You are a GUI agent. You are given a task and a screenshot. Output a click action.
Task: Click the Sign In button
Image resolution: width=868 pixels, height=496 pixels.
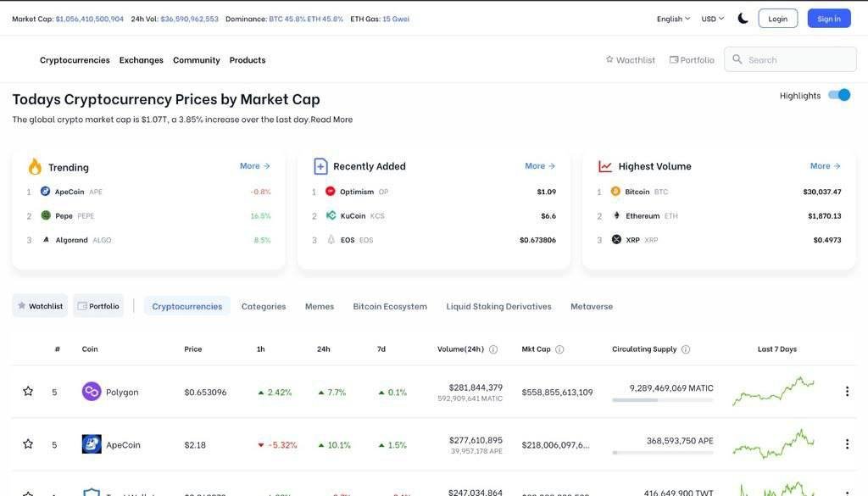pos(829,19)
